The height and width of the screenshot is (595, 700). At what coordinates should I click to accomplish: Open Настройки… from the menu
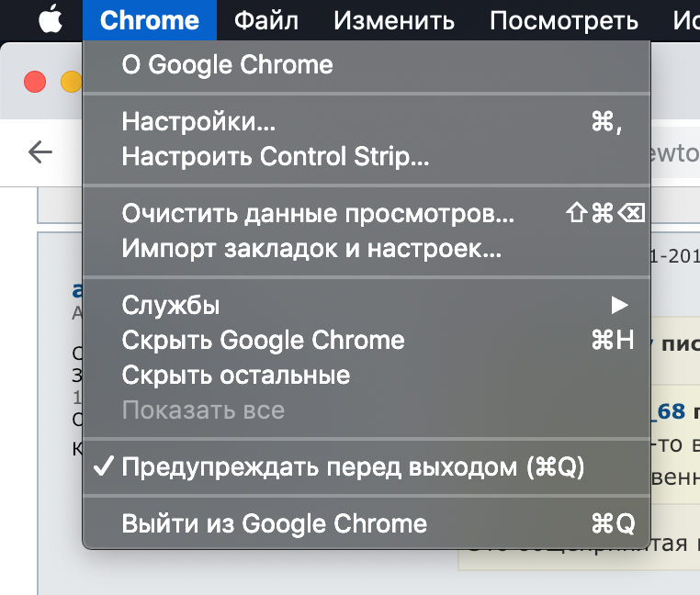(x=366, y=121)
